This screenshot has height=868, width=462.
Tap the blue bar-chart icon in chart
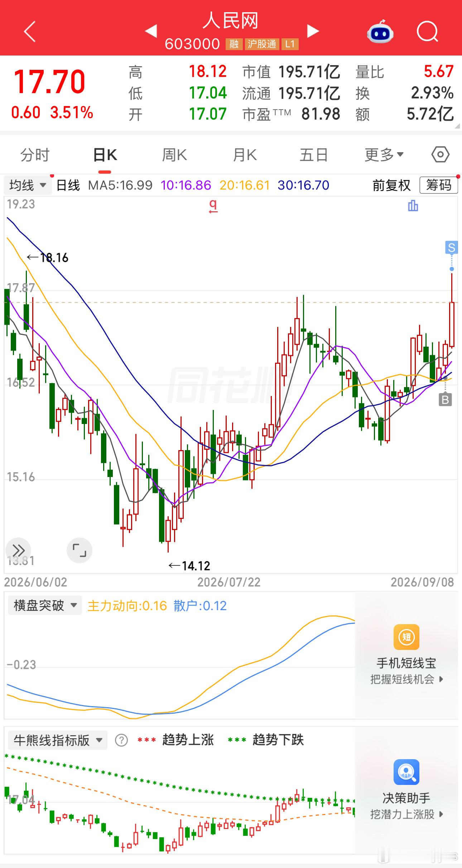tap(413, 206)
